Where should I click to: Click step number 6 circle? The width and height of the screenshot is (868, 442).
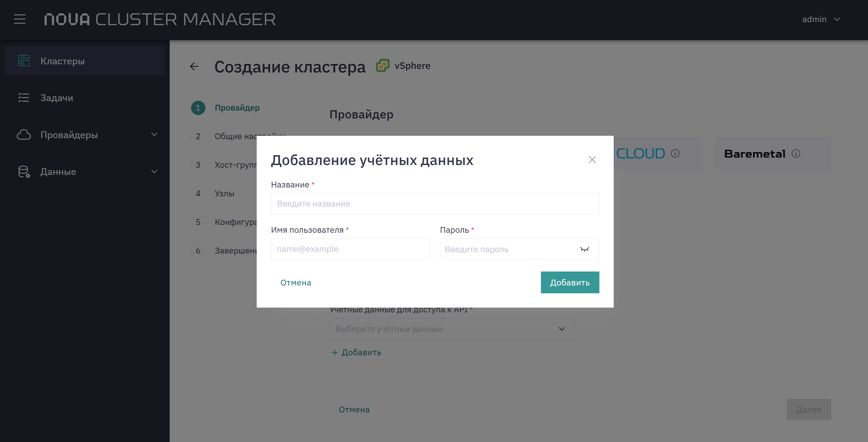point(198,251)
